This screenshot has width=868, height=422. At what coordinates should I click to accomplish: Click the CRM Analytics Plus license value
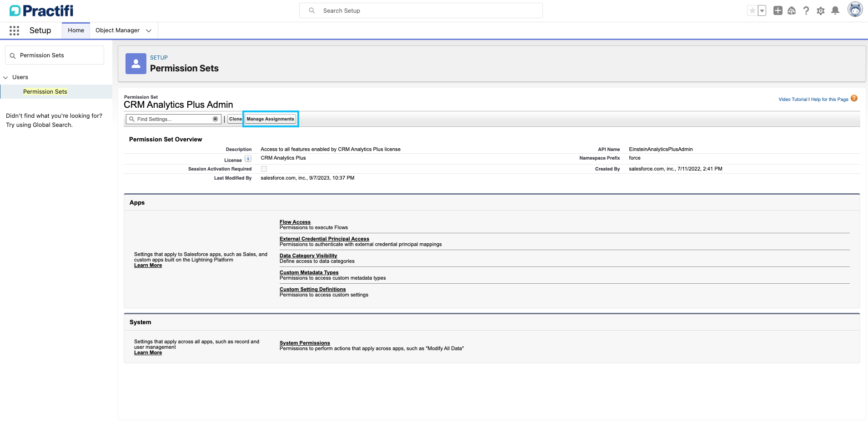click(283, 158)
